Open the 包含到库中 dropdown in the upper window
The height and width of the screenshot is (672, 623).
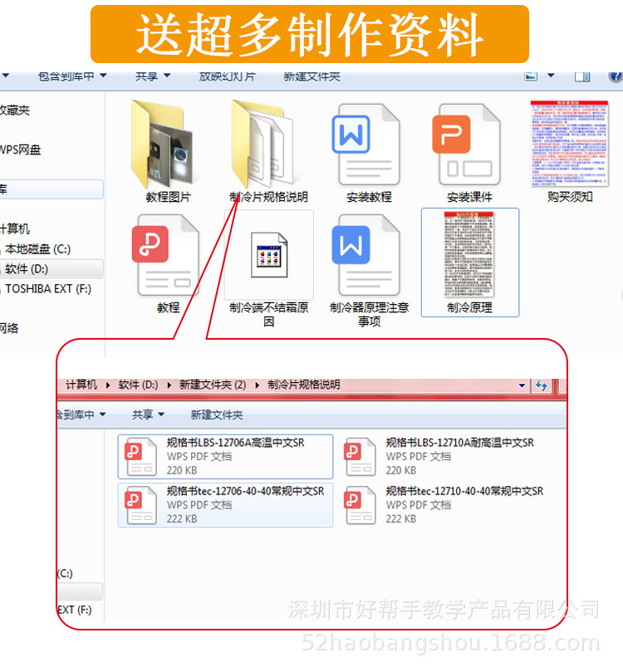71,76
